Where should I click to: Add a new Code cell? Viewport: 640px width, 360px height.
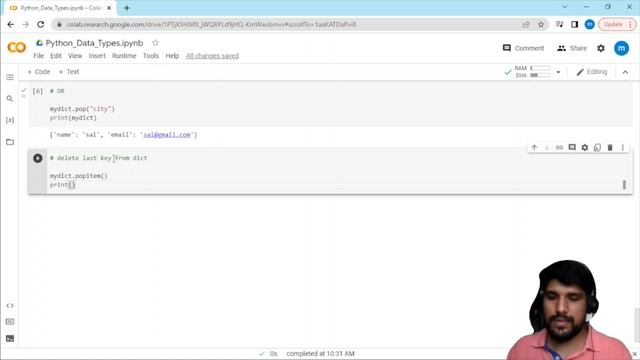click(x=39, y=72)
